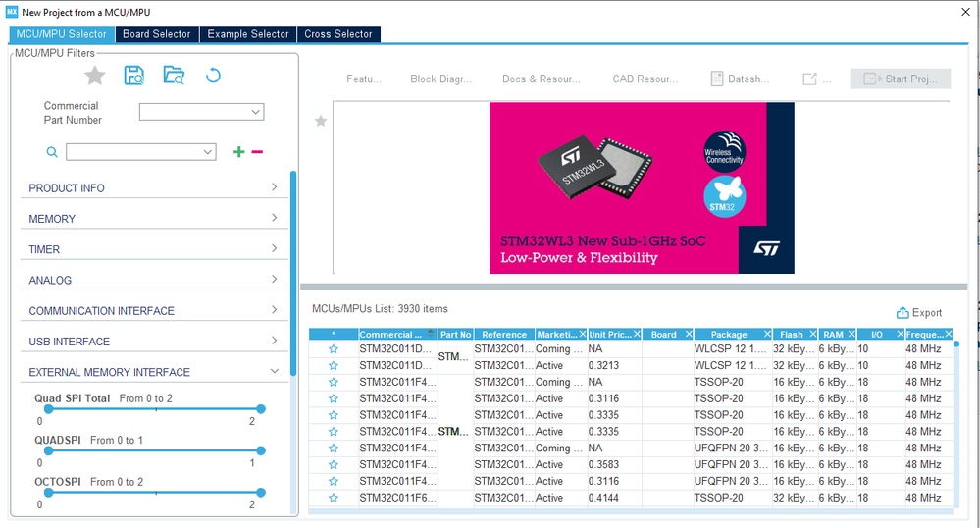Click the Datasheet document icon
The image size is (980, 528).
[x=717, y=79]
